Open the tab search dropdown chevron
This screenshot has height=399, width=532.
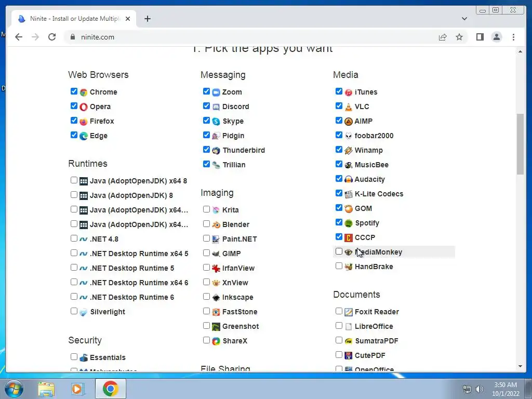tap(464, 19)
